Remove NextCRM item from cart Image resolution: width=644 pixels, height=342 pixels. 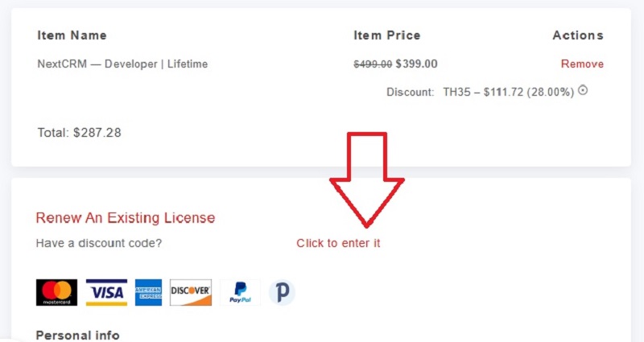coord(582,64)
